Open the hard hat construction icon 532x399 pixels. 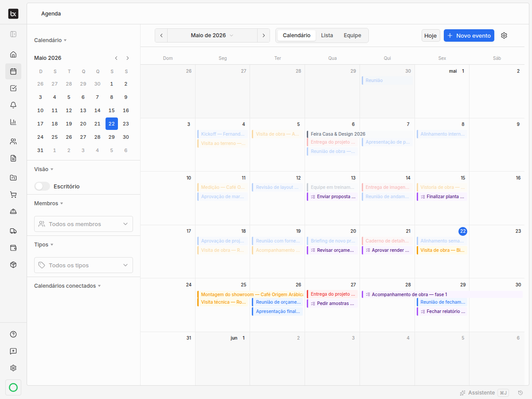(x=13, y=211)
